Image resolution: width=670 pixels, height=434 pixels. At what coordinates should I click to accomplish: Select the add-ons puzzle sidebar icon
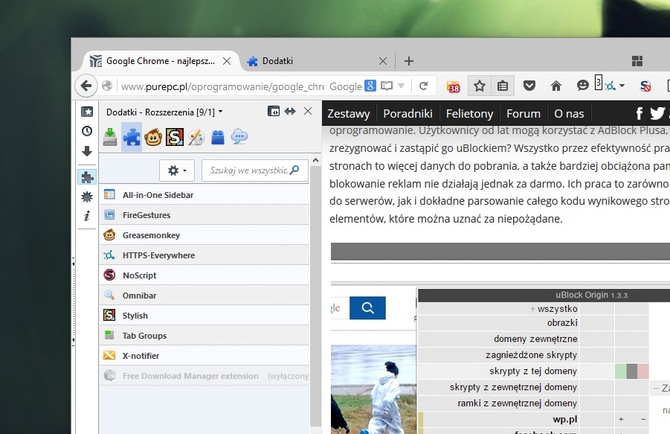tap(87, 177)
